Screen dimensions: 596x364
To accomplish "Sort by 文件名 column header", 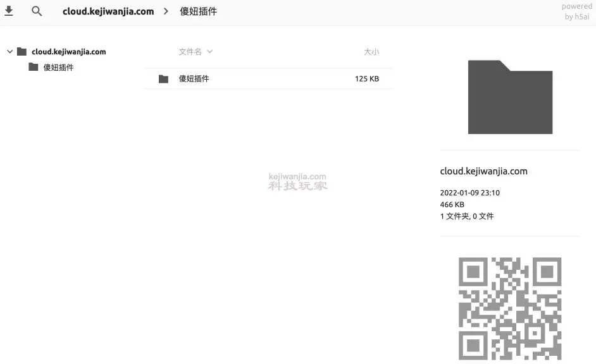I will click(190, 52).
